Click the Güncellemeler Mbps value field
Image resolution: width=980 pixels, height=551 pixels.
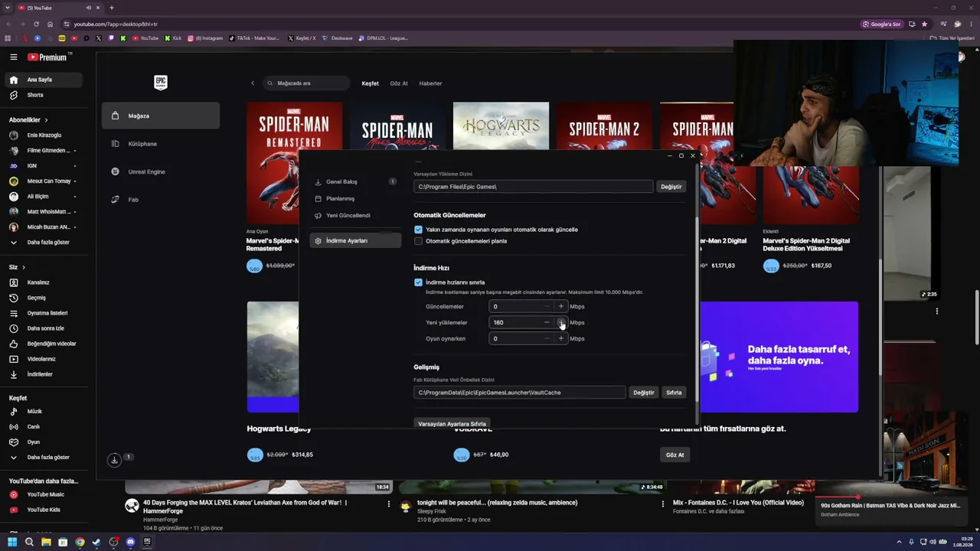[x=515, y=306]
